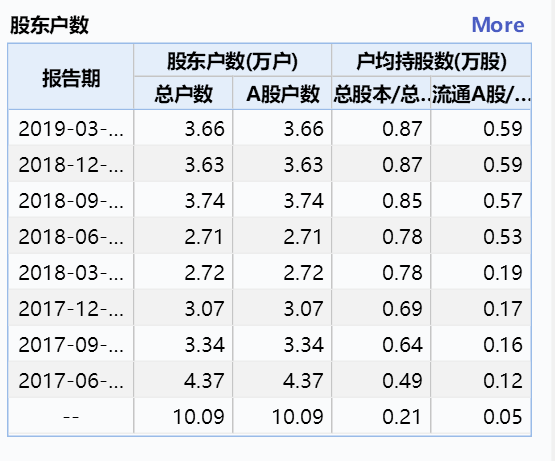
Task: Open the More link for 股东户数
Action: pos(498,25)
